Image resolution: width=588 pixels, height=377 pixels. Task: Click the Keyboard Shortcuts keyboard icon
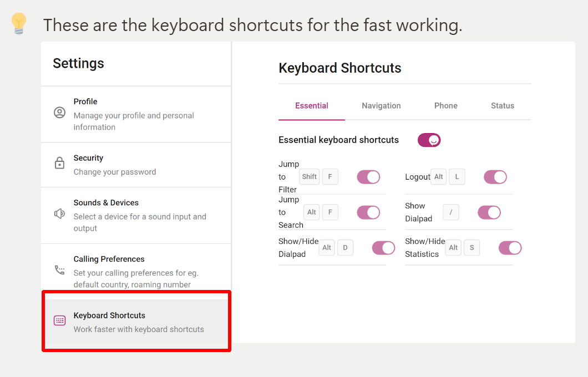[x=59, y=320]
